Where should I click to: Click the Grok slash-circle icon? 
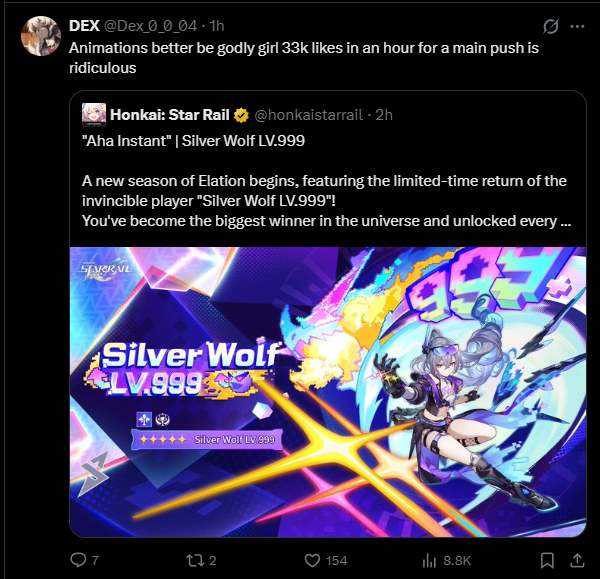551,26
